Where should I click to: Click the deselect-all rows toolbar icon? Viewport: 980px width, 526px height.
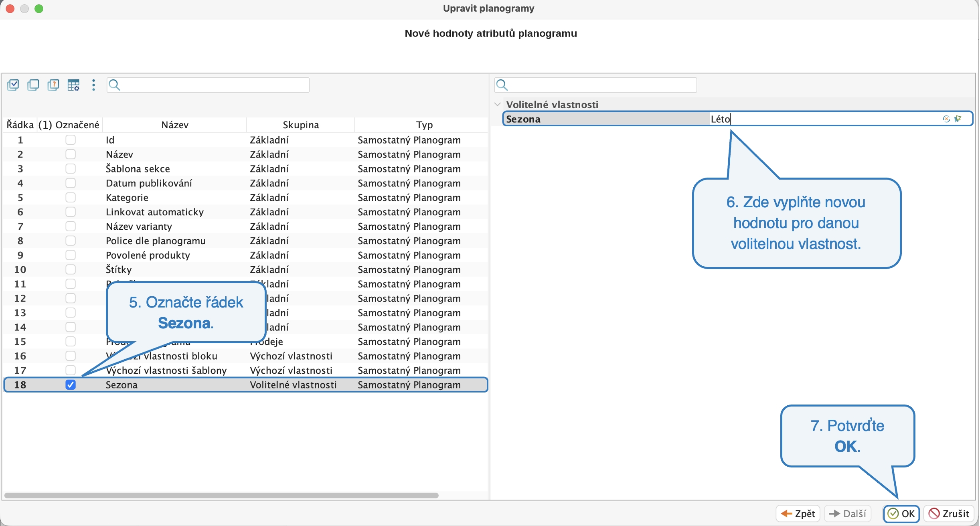[33, 85]
